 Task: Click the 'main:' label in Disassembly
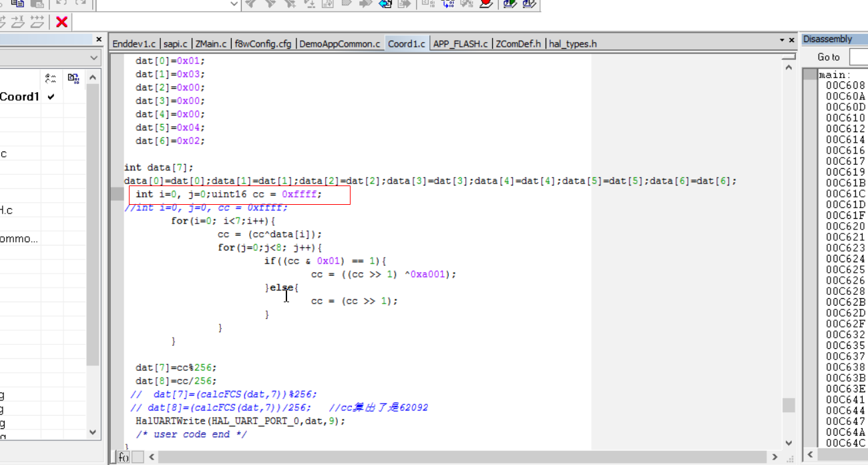tap(835, 75)
